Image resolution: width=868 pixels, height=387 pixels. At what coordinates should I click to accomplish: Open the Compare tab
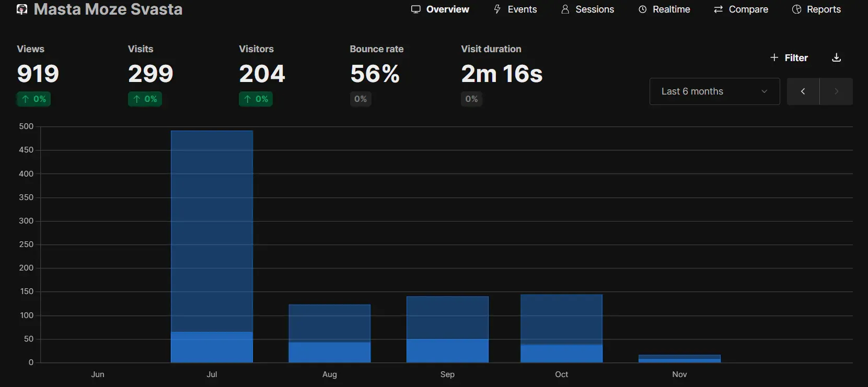pyautogui.click(x=741, y=9)
